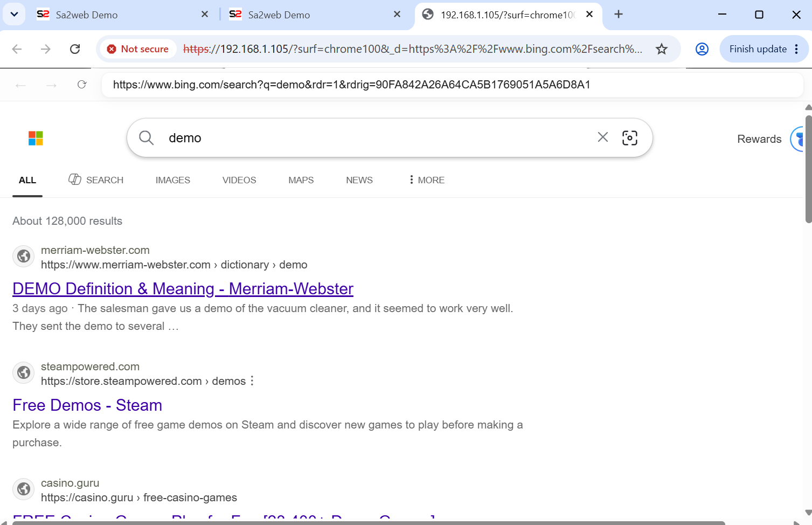
Task: Open Steam result options three-dot menu
Action: [x=252, y=381]
